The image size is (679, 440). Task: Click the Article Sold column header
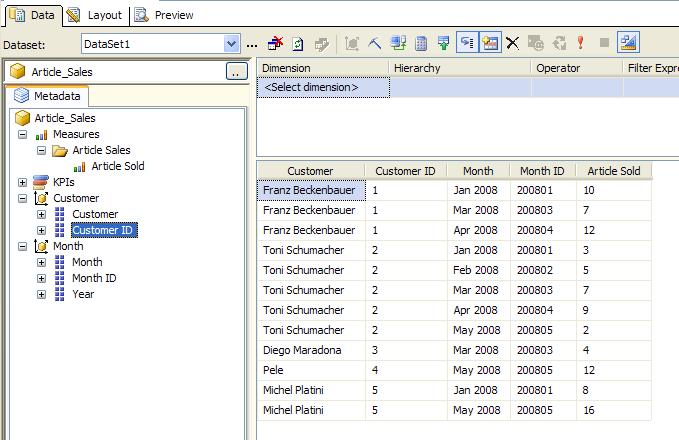point(614,171)
